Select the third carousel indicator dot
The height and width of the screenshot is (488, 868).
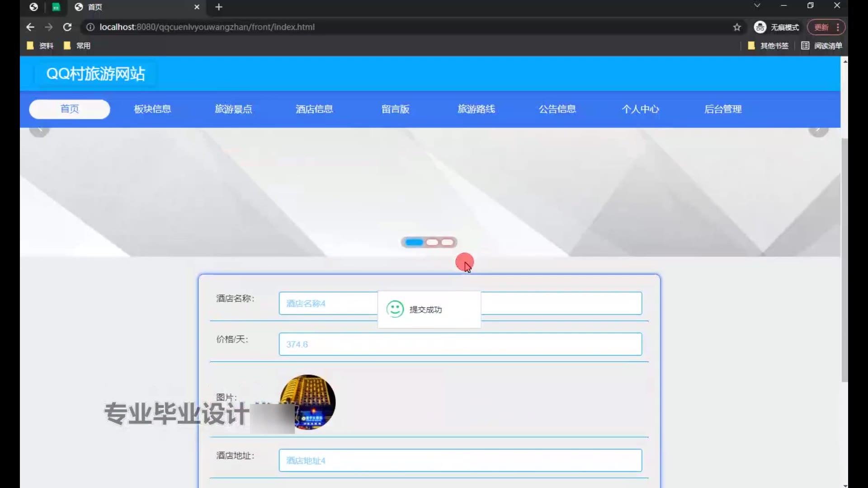(x=448, y=243)
